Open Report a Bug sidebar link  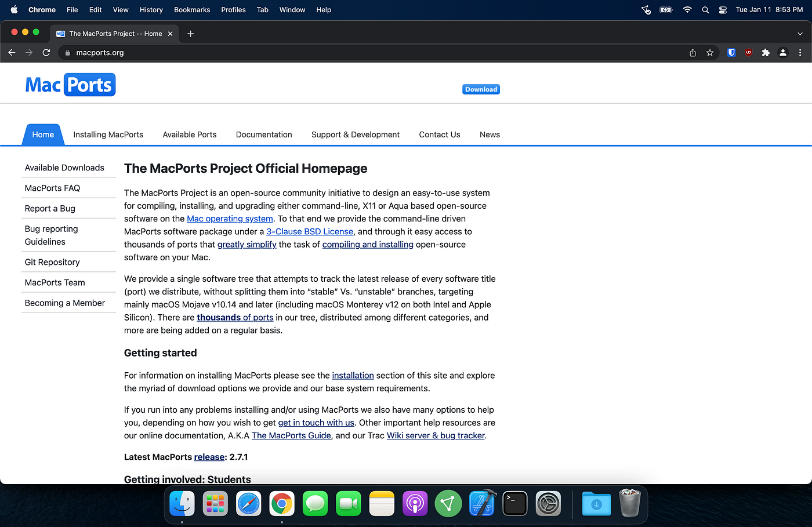tap(50, 208)
